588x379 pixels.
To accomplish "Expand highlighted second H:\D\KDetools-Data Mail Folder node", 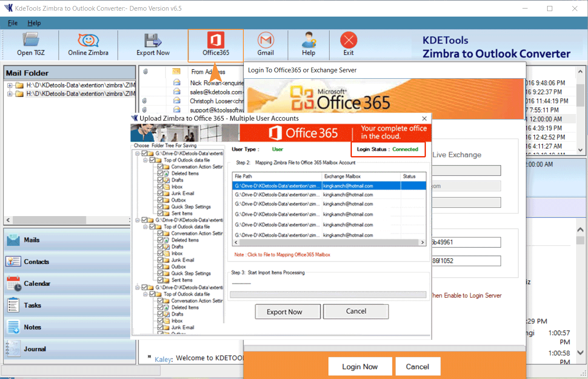I will pos(10,94).
